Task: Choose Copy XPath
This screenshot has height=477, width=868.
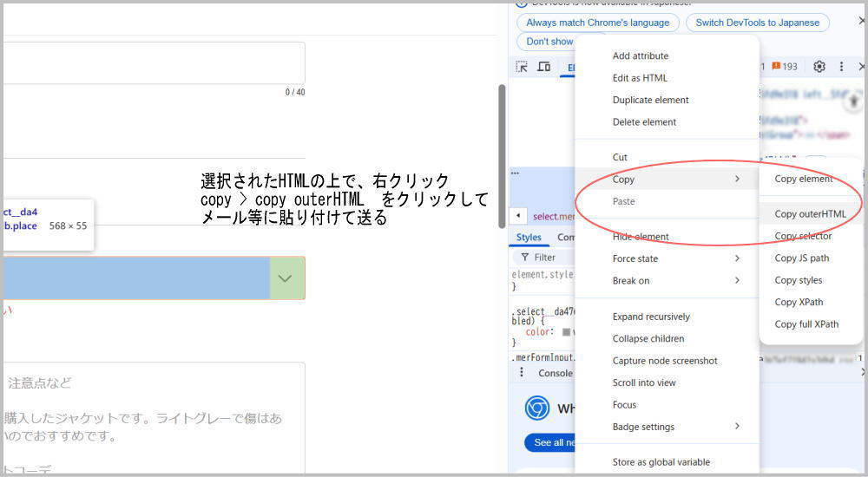Action: point(799,302)
